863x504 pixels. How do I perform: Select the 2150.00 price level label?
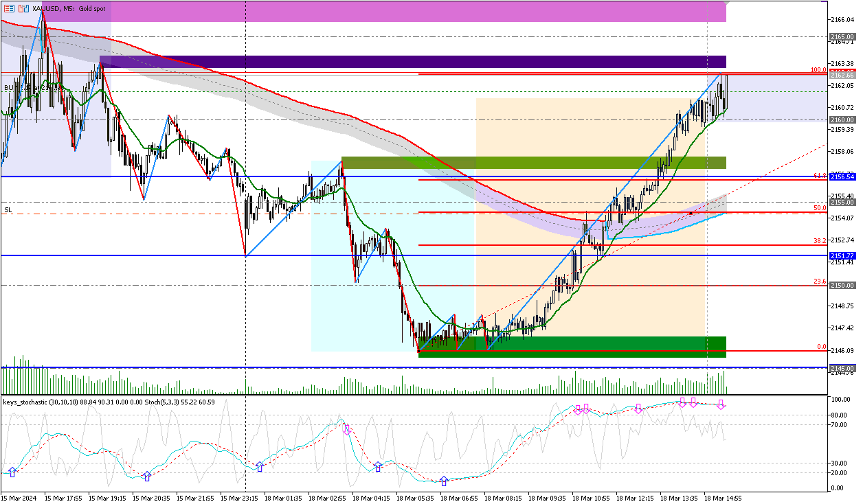coord(841,285)
